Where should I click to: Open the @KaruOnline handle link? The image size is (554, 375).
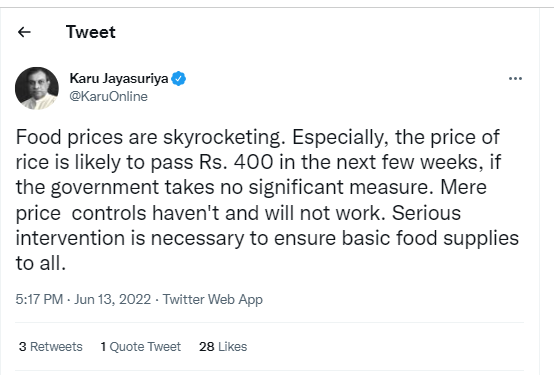[x=108, y=96]
